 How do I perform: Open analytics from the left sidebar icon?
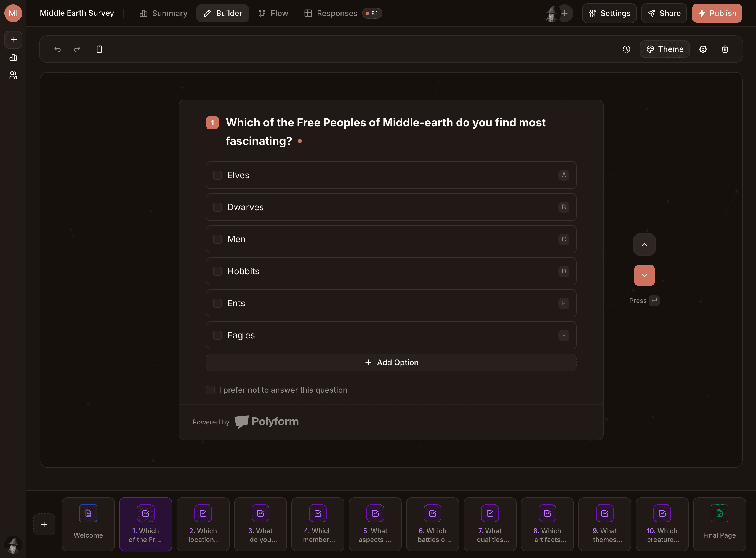pyautogui.click(x=13, y=57)
